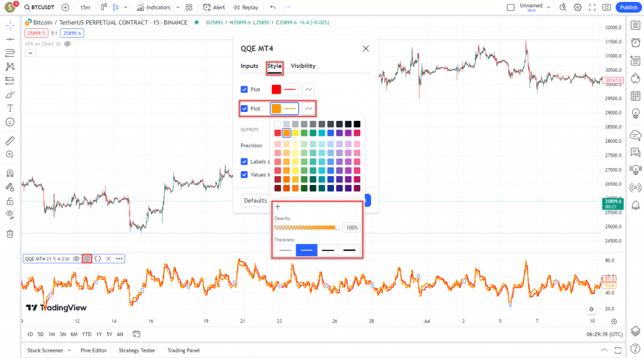Open the watchlist panel icon

(x=635, y=26)
